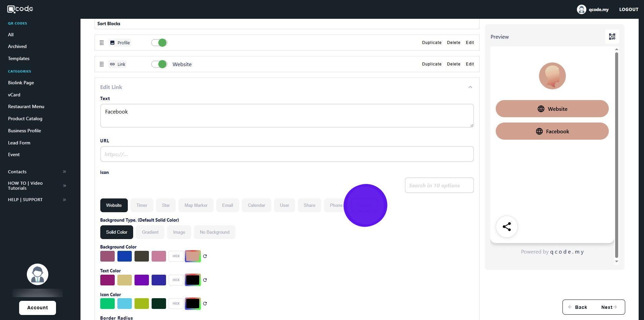Expand HELP | SUPPORT sidebar menu
Screen dimensions: 644x320
pos(64,200)
